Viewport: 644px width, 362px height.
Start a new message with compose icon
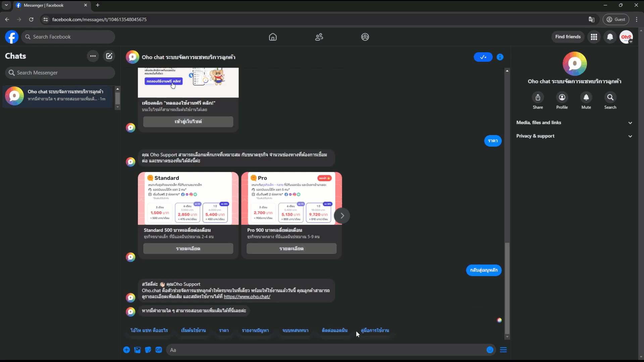tap(109, 56)
